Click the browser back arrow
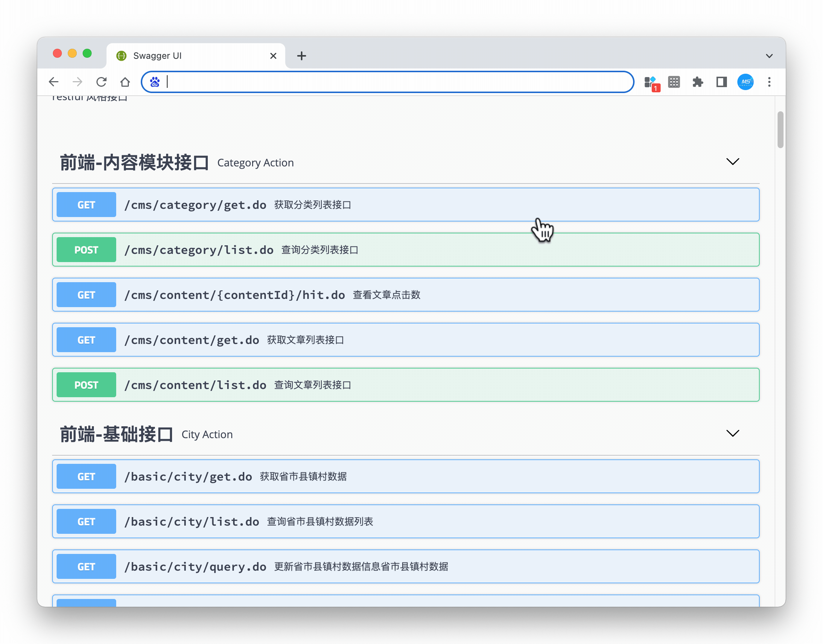 click(x=54, y=82)
